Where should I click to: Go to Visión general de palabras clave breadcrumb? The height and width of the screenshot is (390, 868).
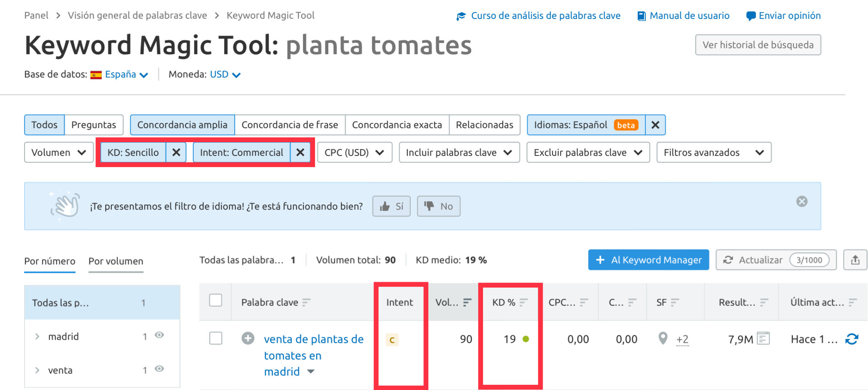pos(138,15)
